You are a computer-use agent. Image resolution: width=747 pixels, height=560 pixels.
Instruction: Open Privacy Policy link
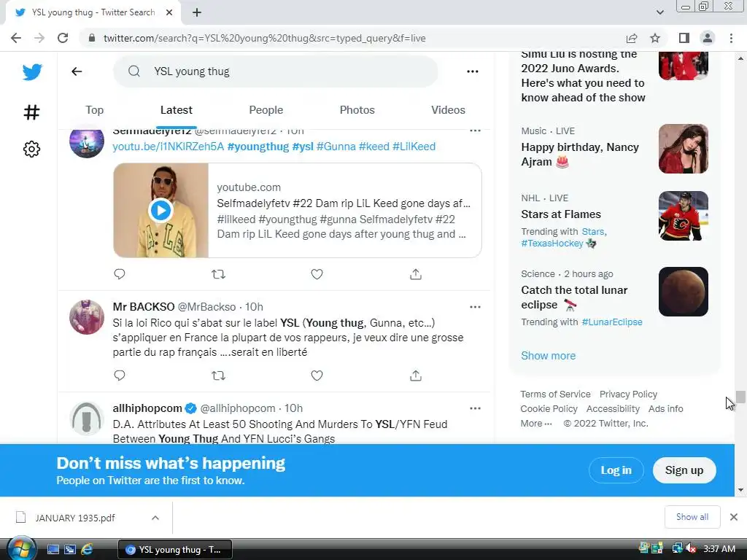[x=628, y=394]
